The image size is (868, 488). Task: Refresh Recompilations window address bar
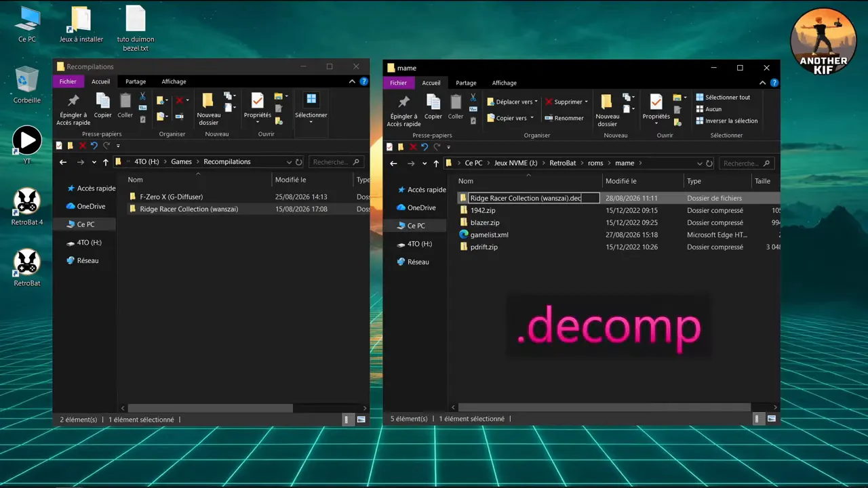click(299, 162)
